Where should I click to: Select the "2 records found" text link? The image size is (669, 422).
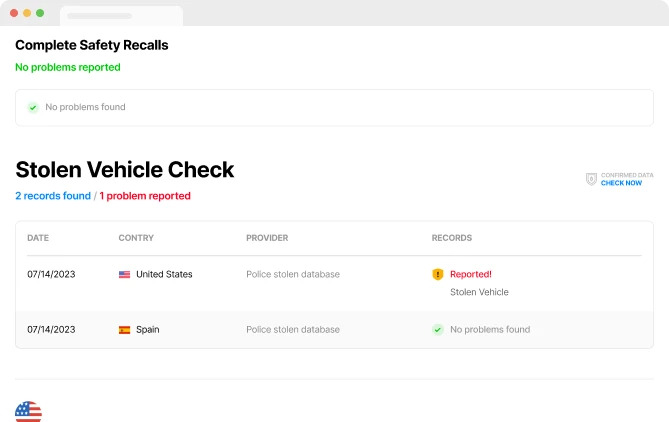click(53, 196)
